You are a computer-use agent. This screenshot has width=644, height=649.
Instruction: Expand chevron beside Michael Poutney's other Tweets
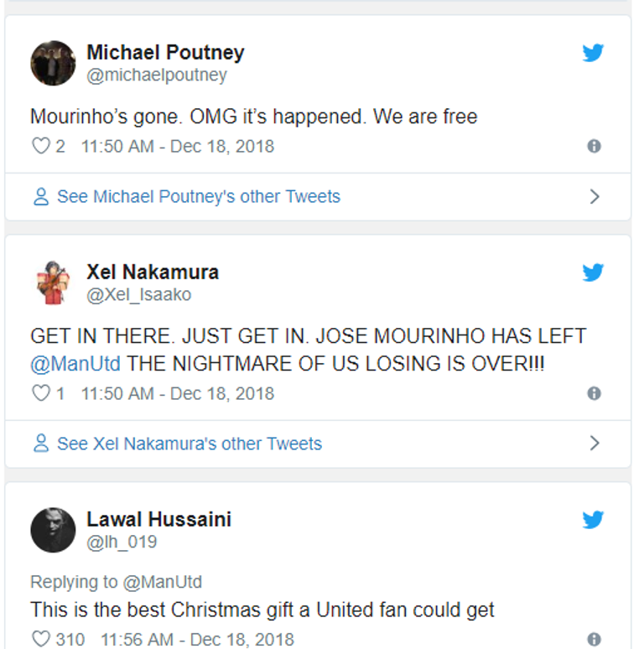[595, 196]
